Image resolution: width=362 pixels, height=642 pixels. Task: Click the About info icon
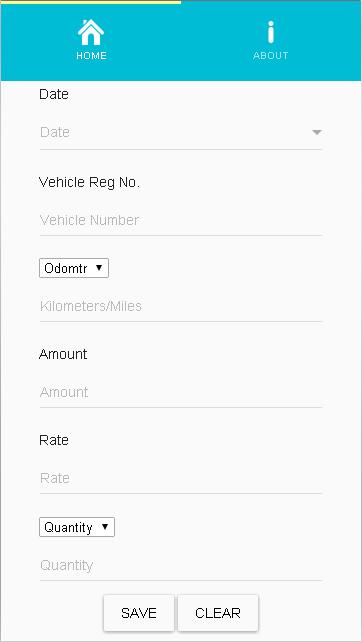(x=270, y=32)
